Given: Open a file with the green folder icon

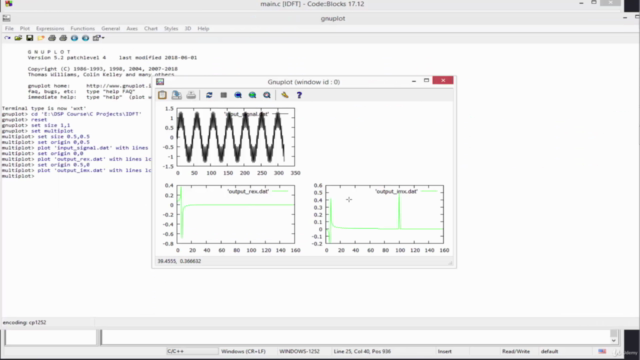Looking at the screenshot, I should coord(18,38).
